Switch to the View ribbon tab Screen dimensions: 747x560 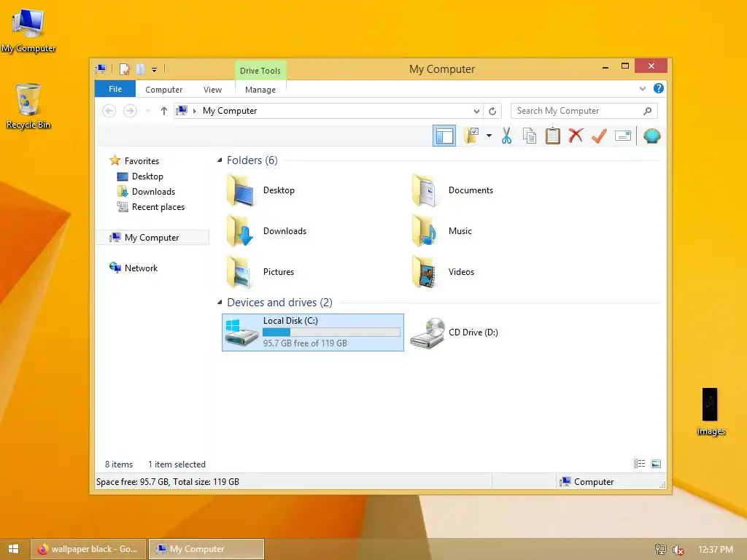click(212, 90)
